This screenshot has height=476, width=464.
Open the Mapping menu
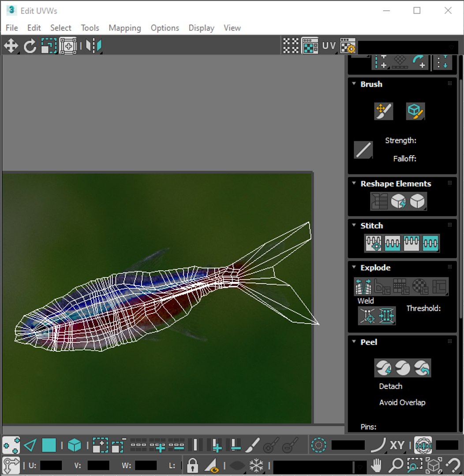[125, 28]
